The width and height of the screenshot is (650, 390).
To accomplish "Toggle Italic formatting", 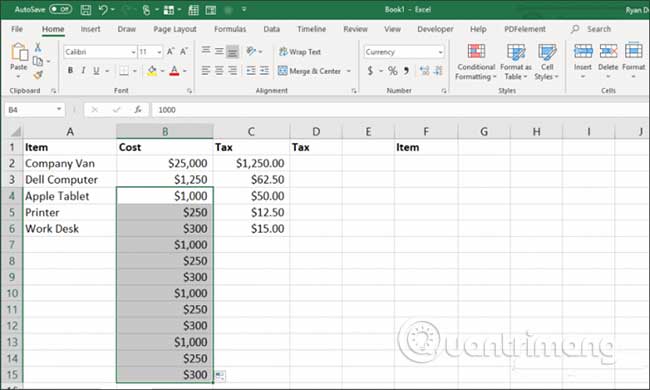I will [83, 70].
